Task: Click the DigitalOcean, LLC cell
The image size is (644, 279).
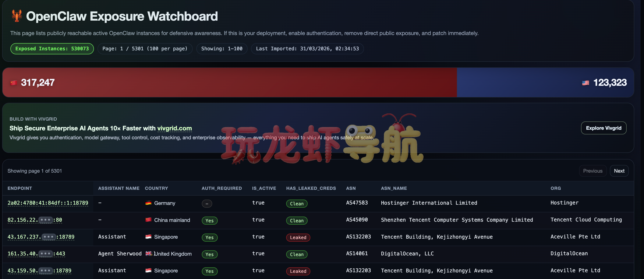Action: click(407, 254)
